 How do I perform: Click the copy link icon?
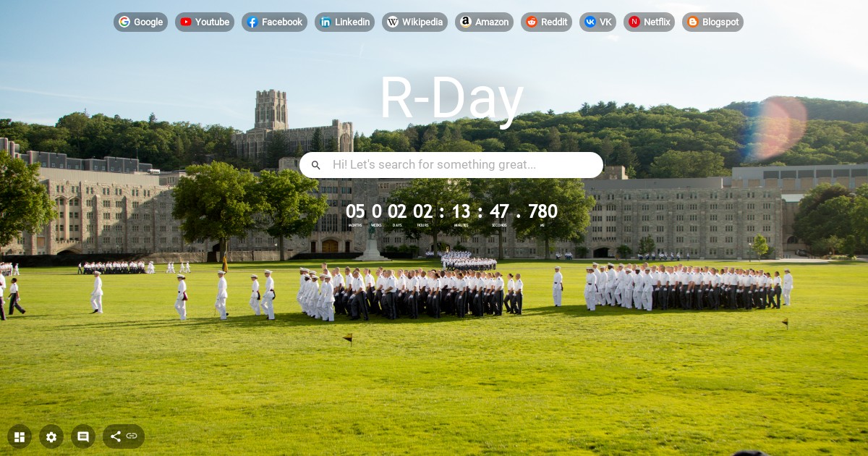[x=132, y=436]
